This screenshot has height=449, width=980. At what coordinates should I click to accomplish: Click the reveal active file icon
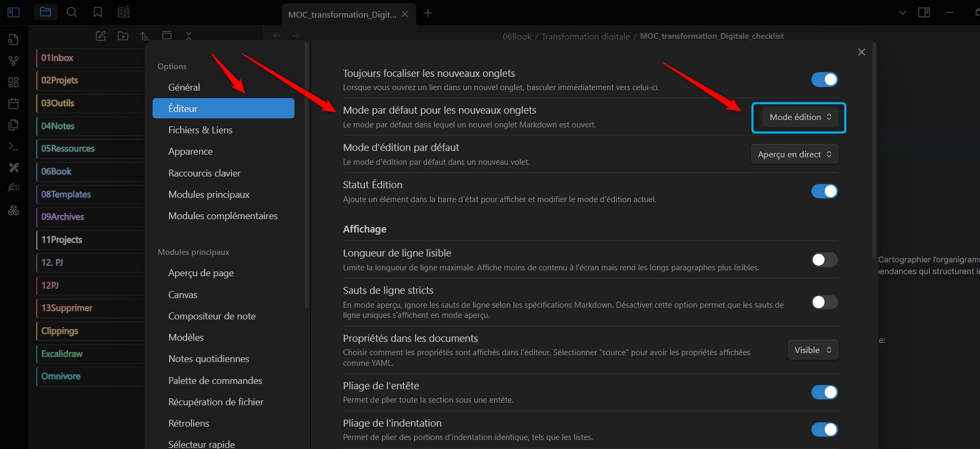point(167,36)
